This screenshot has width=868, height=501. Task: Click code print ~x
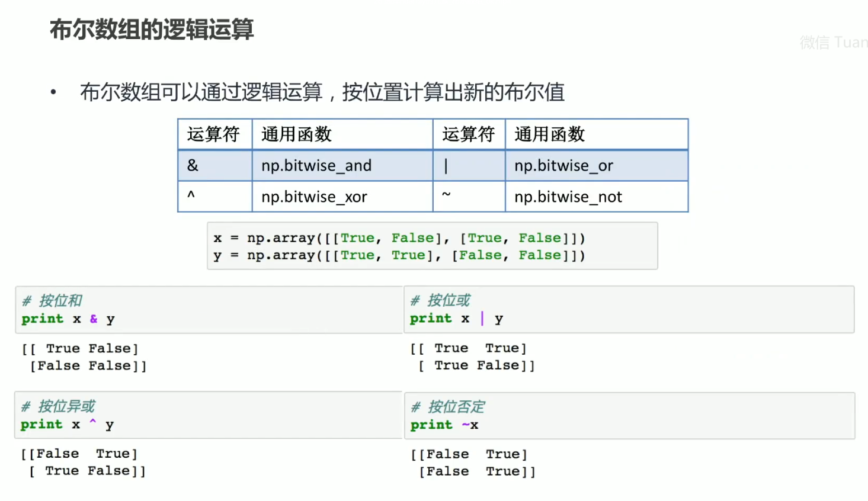444,425
